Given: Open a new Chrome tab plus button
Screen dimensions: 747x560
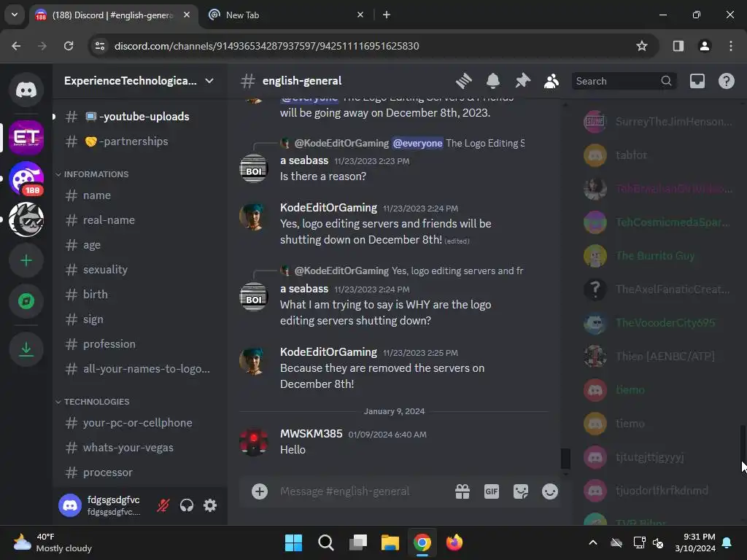Looking at the screenshot, I should [x=387, y=15].
